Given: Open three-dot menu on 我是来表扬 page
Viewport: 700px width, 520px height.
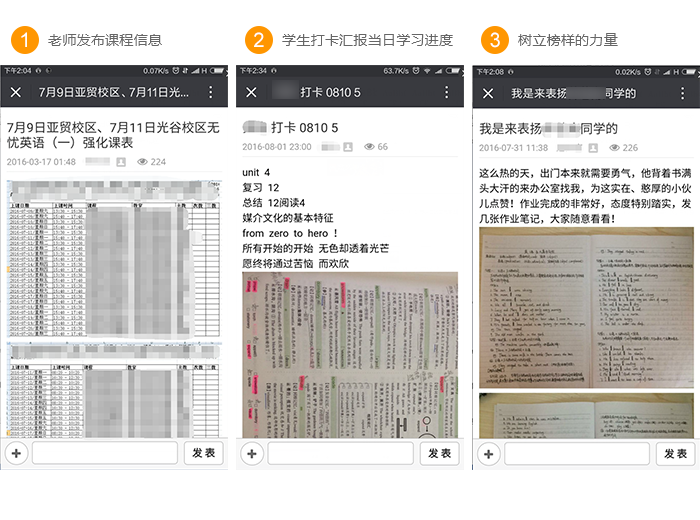Looking at the screenshot, I should 683,93.
